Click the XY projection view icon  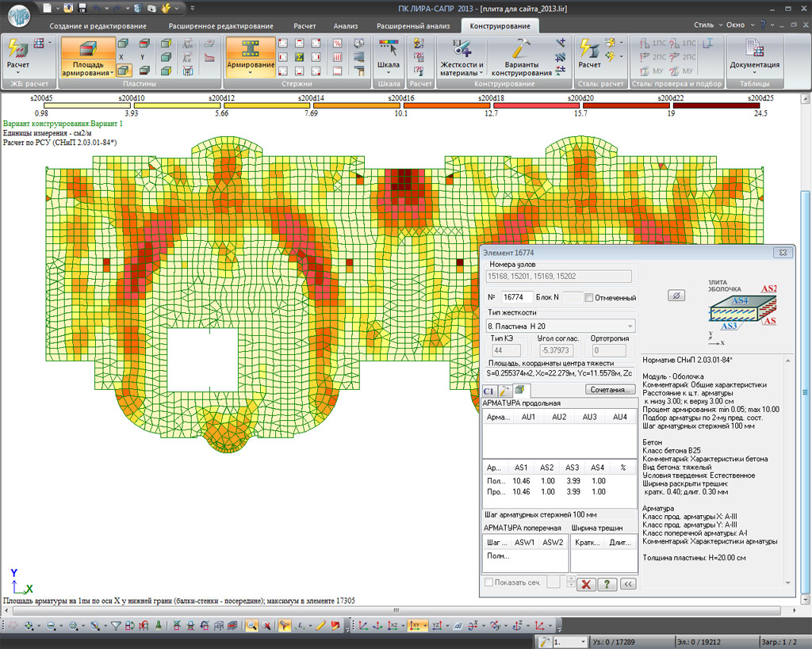tap(414, 626)
